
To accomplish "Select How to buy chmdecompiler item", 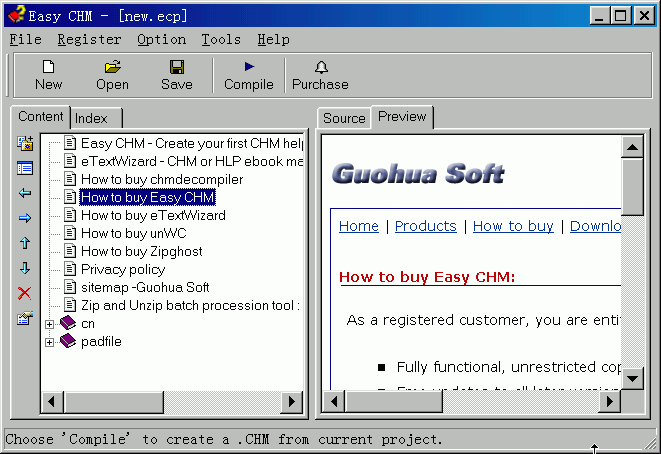I will [162, 180].
